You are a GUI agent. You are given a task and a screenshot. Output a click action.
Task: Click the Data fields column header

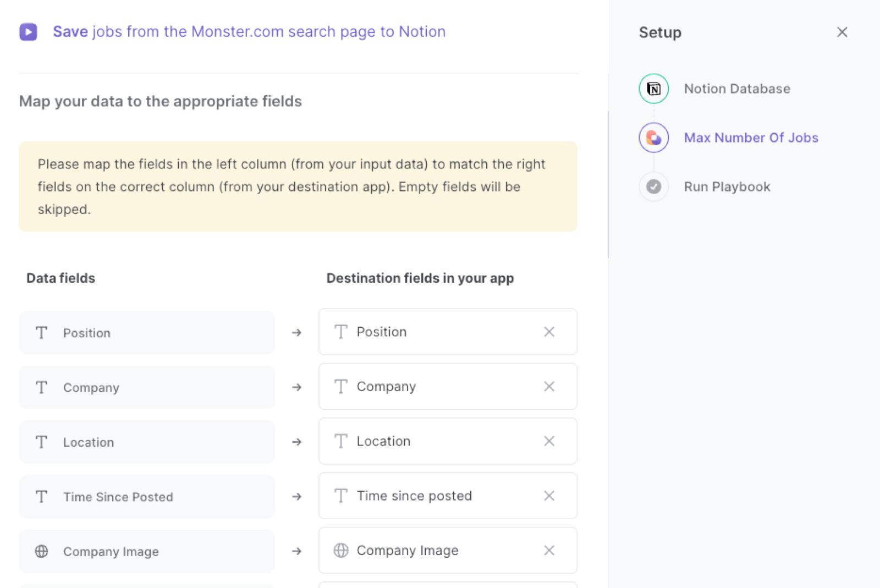pos(61,278)
